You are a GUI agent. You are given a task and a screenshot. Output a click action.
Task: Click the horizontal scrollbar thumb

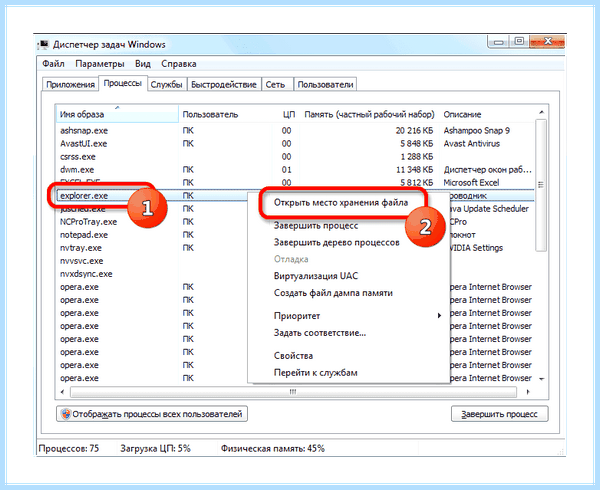[x=293, y=392]
